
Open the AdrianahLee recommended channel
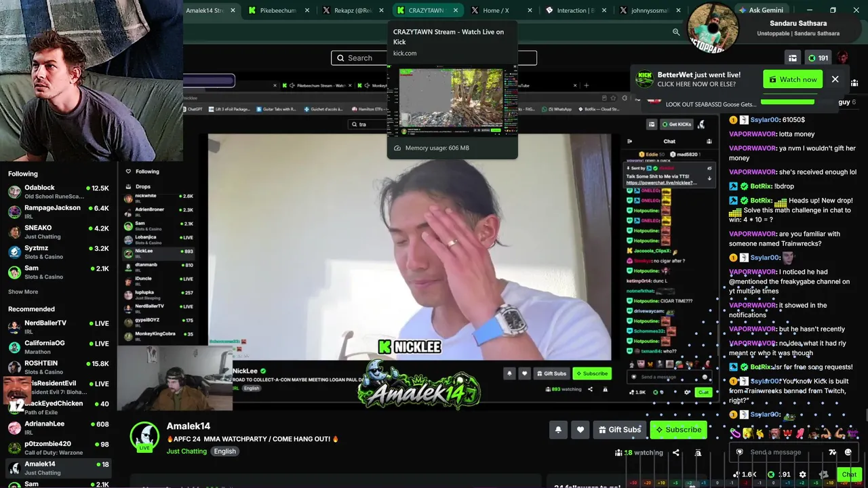click(x=57, y=428)
